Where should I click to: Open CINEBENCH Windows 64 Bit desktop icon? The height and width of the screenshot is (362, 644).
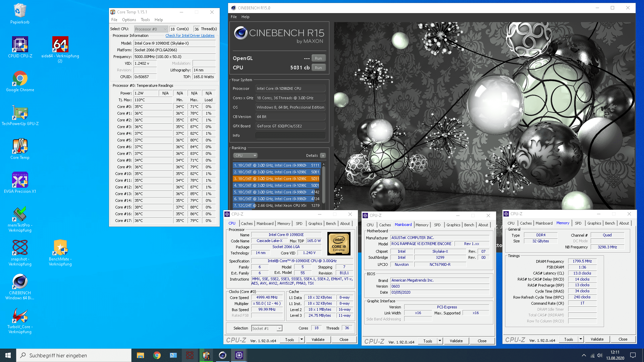click(20, 287)
